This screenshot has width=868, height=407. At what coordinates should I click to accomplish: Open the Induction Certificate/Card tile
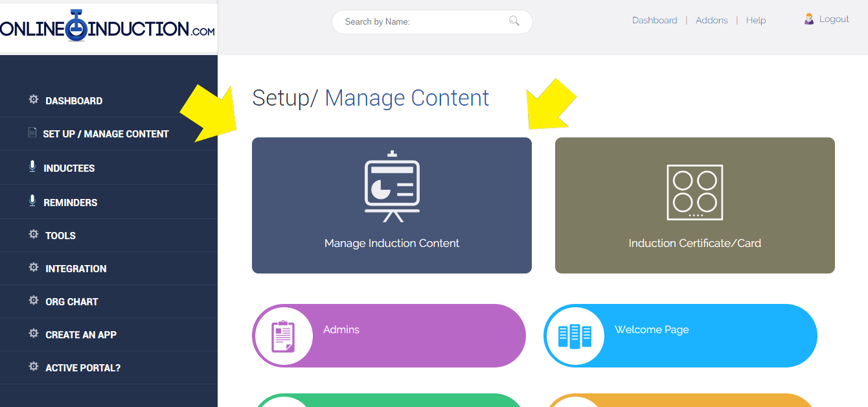coord(695,205)
